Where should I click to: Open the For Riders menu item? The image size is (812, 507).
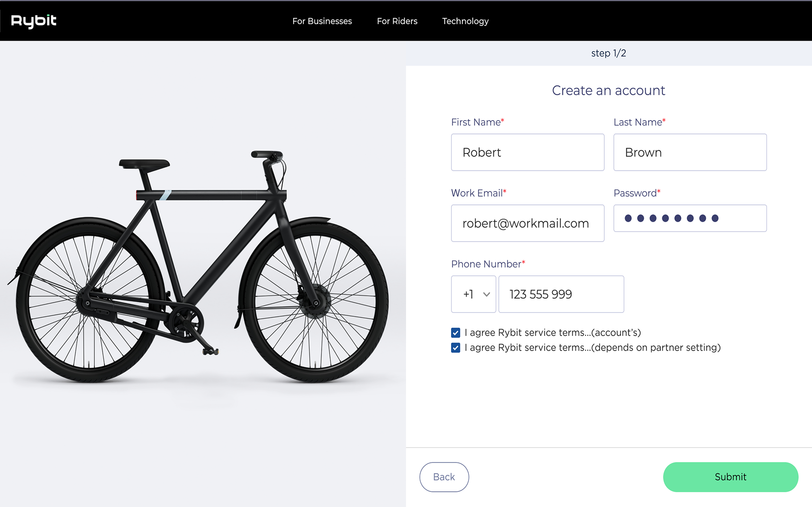coord(397,21)
